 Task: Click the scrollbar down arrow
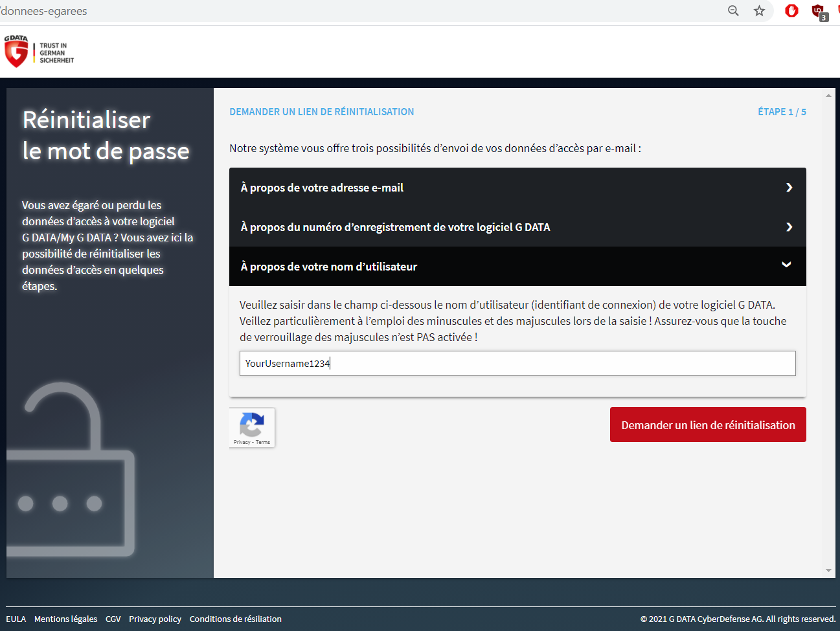click(828, 570)
